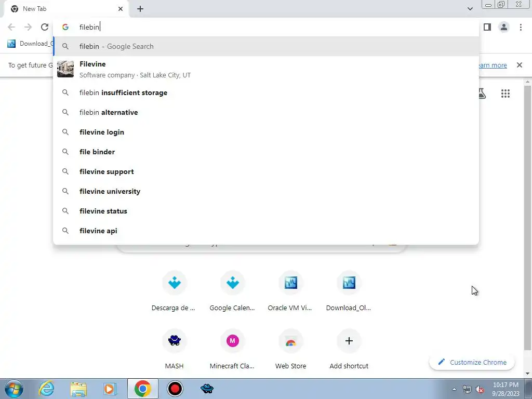The image size is (532, 399).
Task: Close the New Tab tab
Action: [121, 9]
